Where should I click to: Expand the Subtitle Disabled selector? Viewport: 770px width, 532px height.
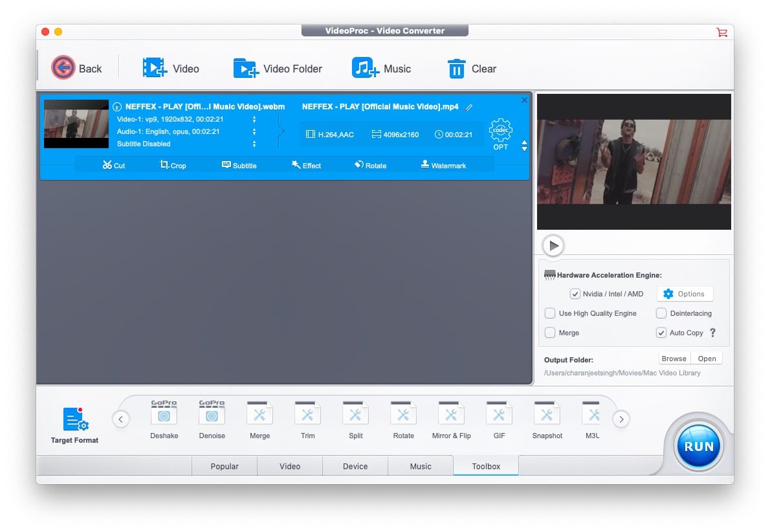click(254, 144)
